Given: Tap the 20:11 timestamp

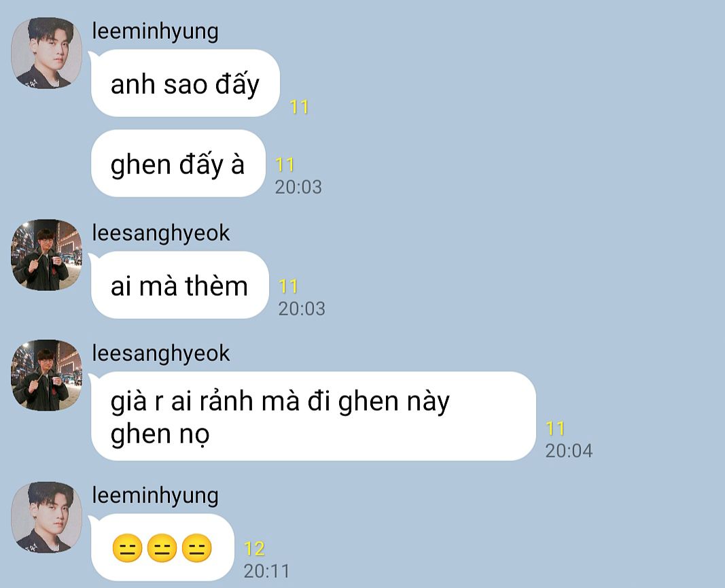Looking at the screenshot, I should click(x=266, y=571).
